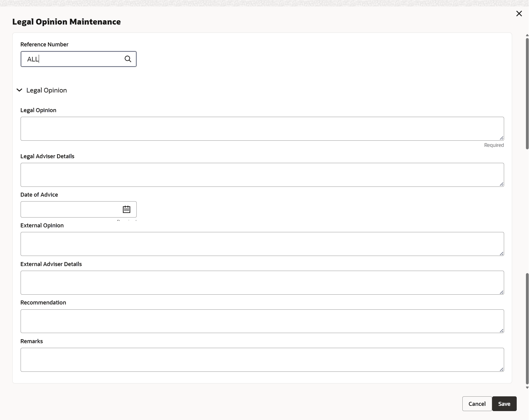Image resolution: width=529 pixels, height=420 pixels.
Task: Open the Date of Advice calendar picker
Action: pos(127,209)
